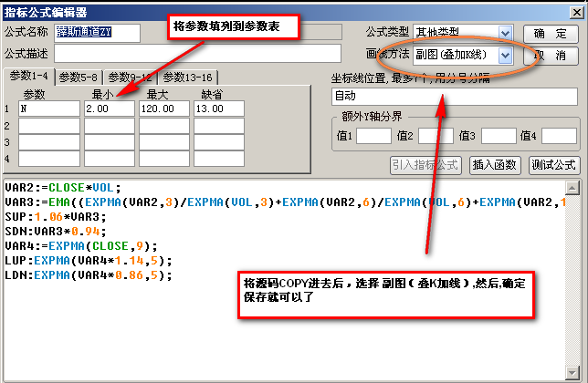The width and height of the screenshot is (588, 383).
Task: Click the 值4 Y-axis field
Action: click(x=559, y=136)
